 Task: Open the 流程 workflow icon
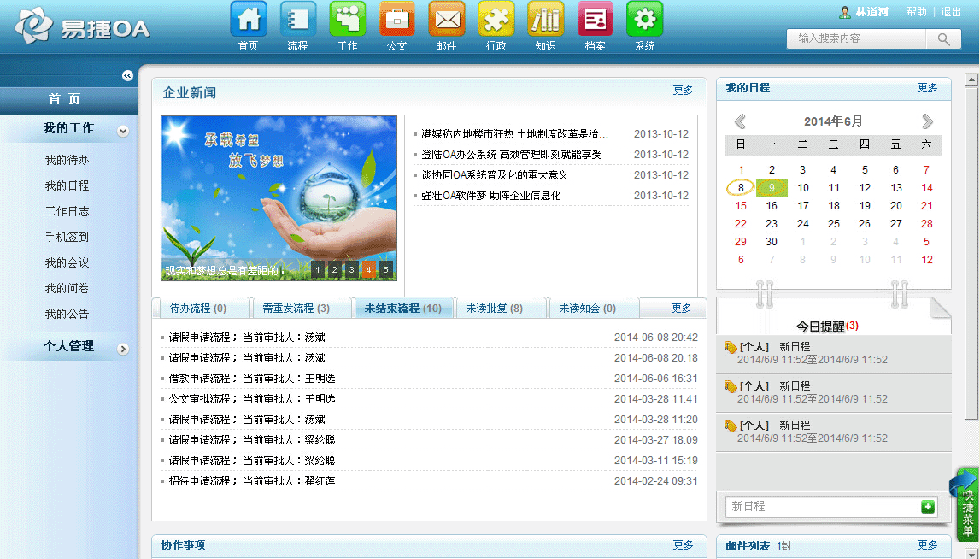click(x=297, y=20)
